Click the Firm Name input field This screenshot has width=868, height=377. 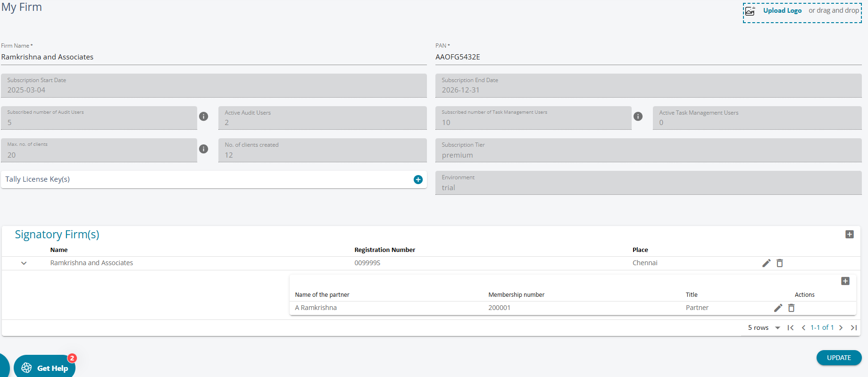tap(213, 57)
